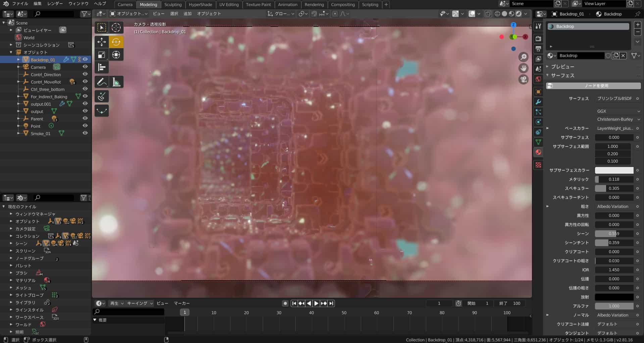Open the Object properties tab icon
The width and height of the screenshot is (644, 343).
[538, 92]
